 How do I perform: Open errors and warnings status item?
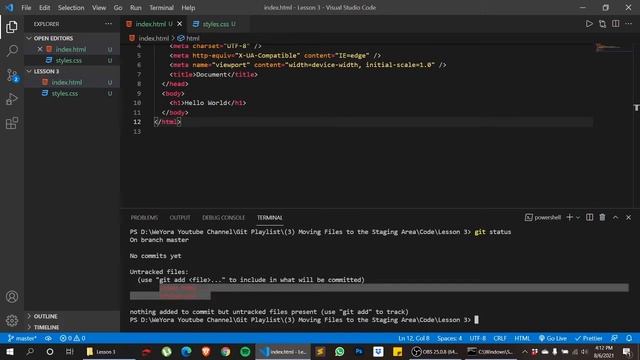pos(73,338)
